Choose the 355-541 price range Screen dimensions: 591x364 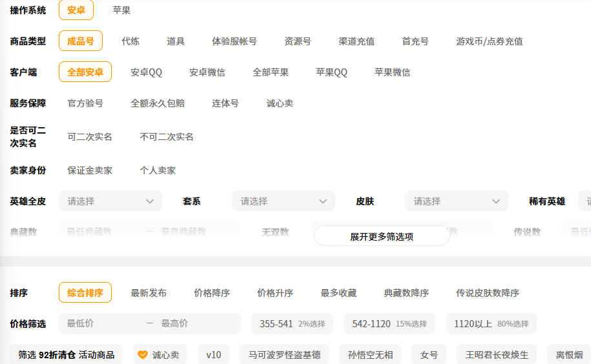point(292,324)
